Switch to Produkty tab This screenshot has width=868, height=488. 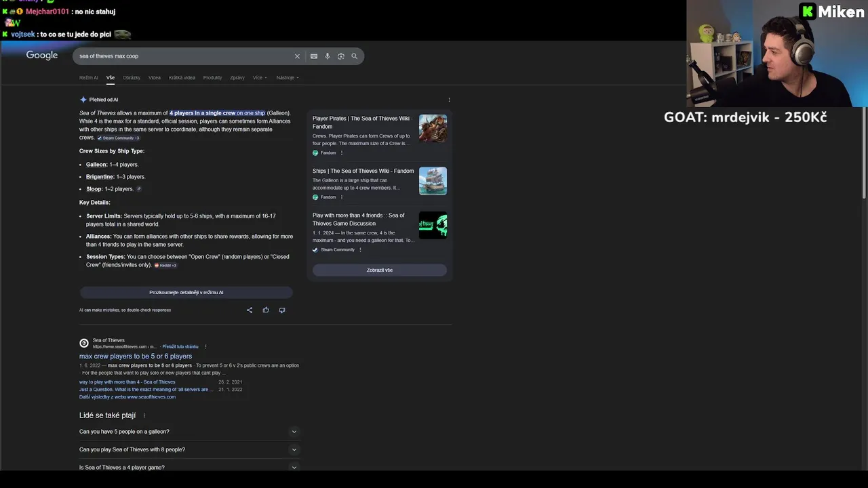coord(212,78)
